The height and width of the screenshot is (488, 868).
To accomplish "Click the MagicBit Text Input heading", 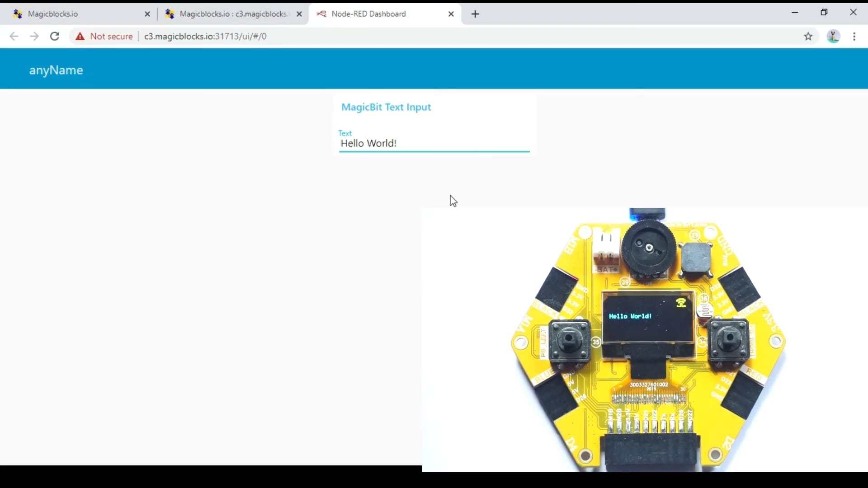I will (386, 108).
